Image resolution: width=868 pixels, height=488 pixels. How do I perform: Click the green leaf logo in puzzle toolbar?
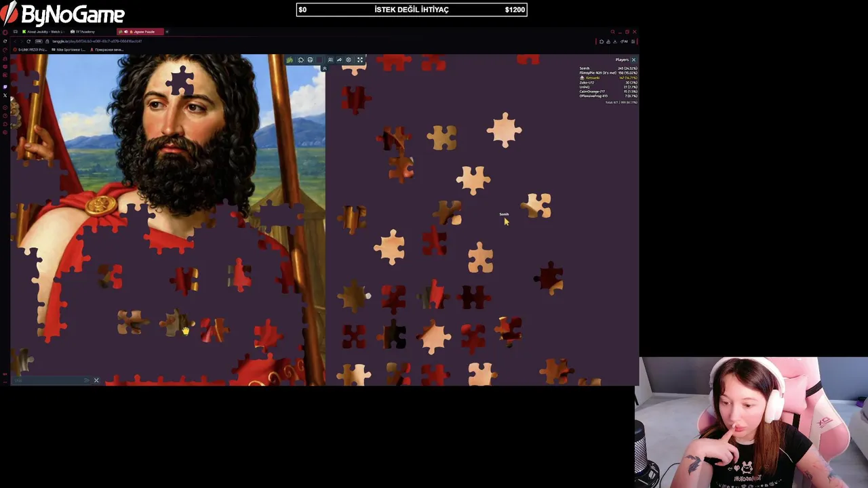point(290,60)
